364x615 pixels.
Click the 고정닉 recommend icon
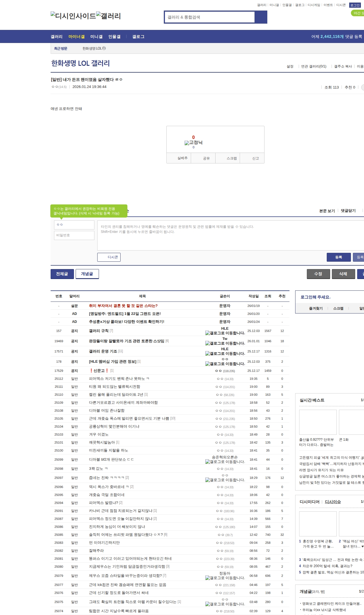coord(193,143)
